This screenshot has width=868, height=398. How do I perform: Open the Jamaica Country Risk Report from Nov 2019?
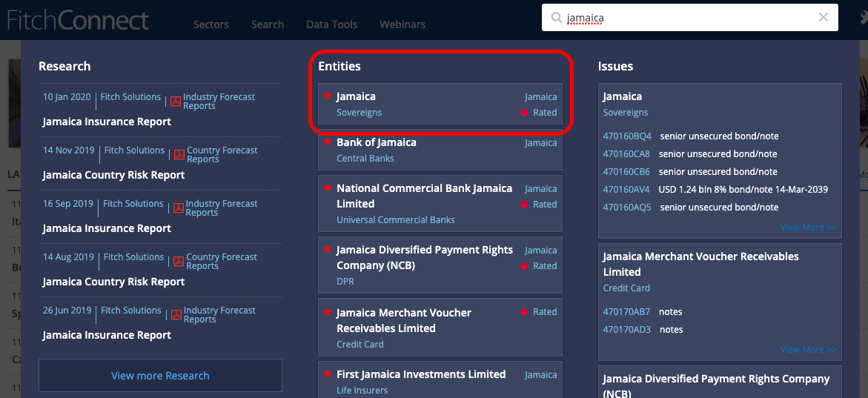113,176
